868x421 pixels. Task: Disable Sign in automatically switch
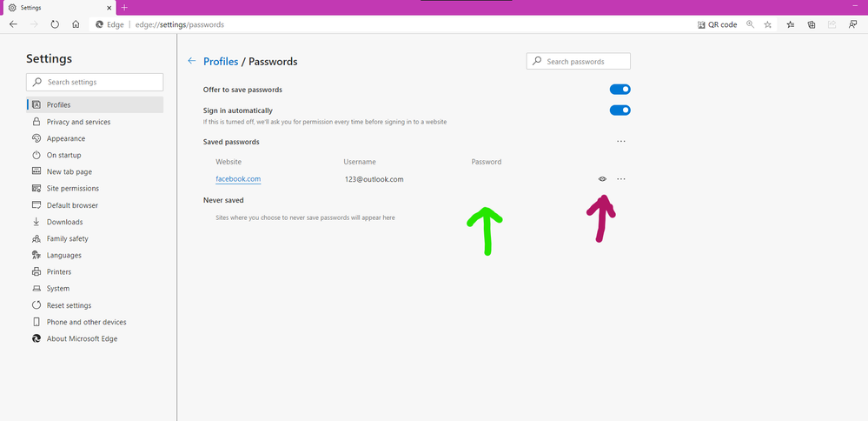click(620, 110)
